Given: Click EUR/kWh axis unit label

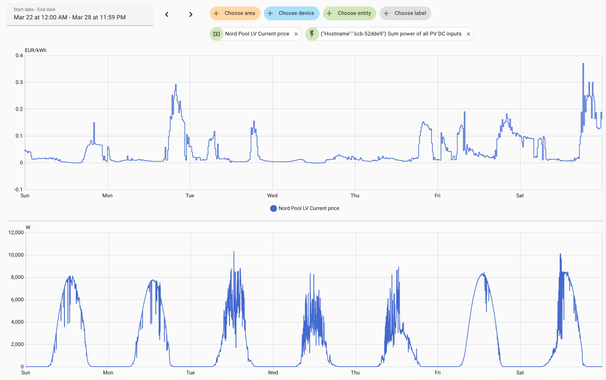Looking at the screenshot, I should pyautogui.click(x=36, y=50).
